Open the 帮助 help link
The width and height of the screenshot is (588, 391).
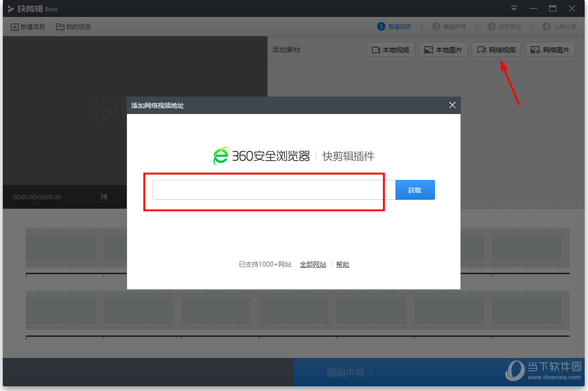coord(343,264)
